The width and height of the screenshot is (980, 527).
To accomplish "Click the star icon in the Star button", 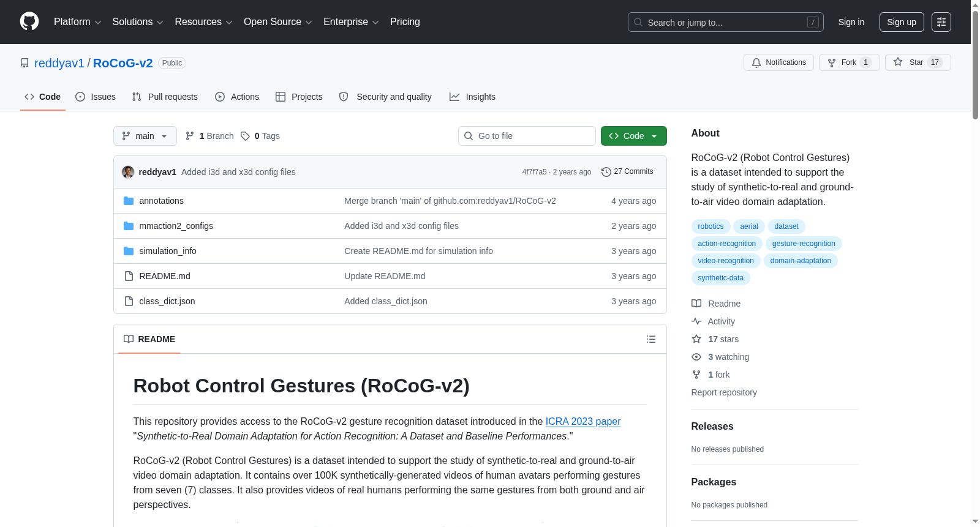I will [x=898, y=62].
